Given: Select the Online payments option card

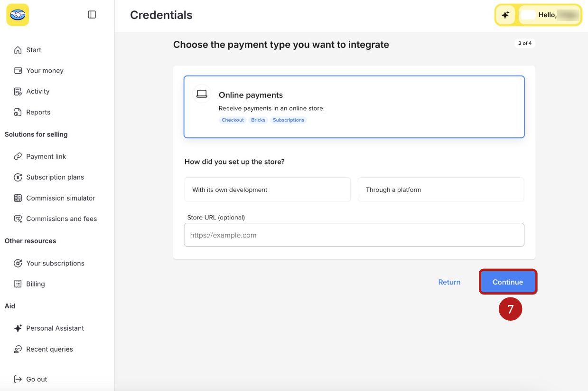Looking at the screenshot, I should pyautogui.click(x=354, y=107).
